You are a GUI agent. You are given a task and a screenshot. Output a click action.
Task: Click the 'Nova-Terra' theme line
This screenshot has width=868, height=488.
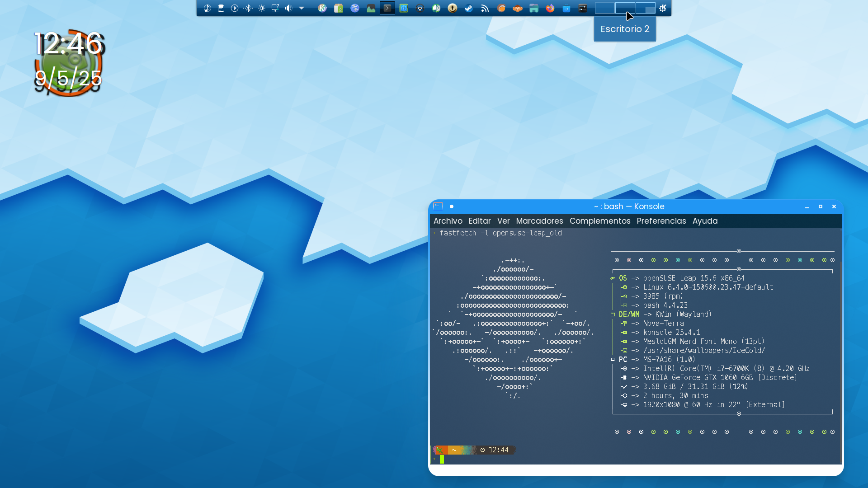[x=663, y=324]
